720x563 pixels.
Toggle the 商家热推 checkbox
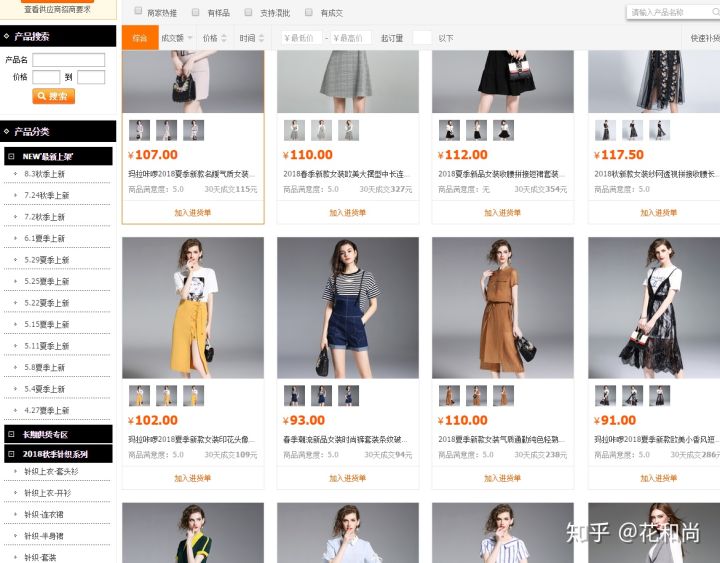[139, 12]
